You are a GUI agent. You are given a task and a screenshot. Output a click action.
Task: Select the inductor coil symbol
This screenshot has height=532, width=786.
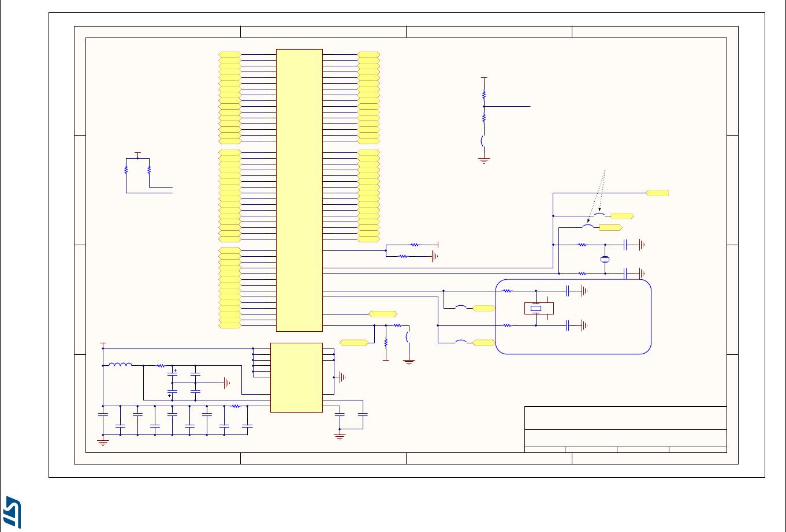(120, 364)
